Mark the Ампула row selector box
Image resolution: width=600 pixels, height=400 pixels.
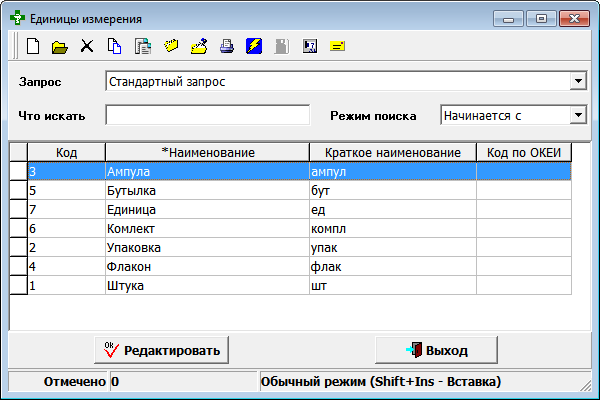pyautogui.click(x=18, y=171)
